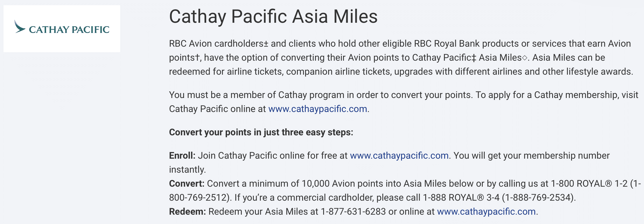Click the bold Redeem step label
The image size is (644, 224).
coord(187,211)
